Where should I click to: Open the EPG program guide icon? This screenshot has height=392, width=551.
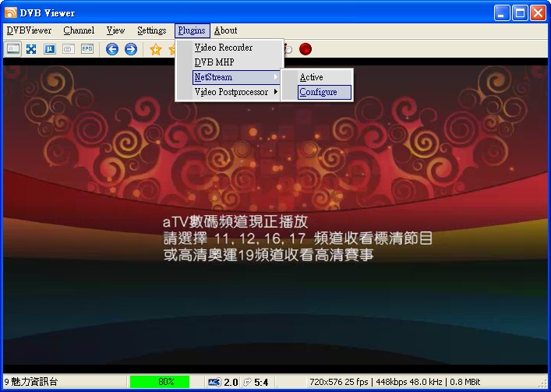pyautogui.click(x=87, y=49)
